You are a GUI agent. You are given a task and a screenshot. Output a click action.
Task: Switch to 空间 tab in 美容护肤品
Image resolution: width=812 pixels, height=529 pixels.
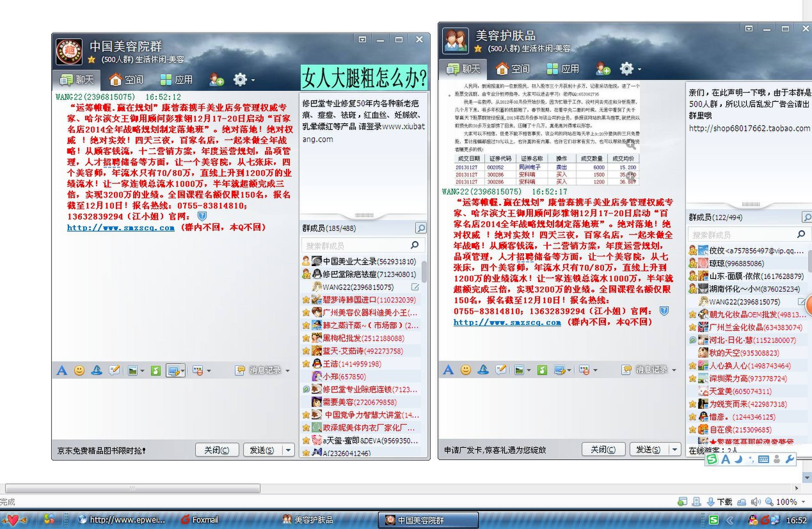point(513,69)
